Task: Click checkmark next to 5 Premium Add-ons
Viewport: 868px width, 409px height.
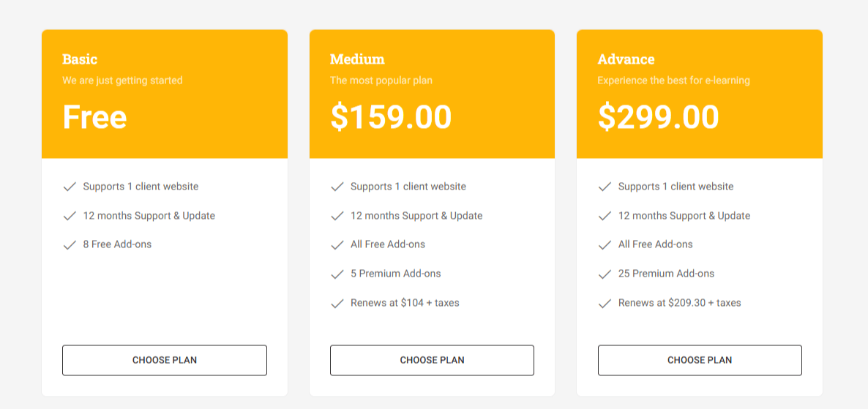Action: (337, 274)
